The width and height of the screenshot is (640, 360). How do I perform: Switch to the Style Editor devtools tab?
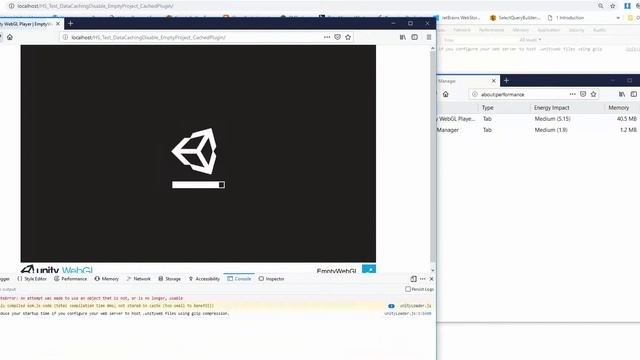tap(32, 279)
